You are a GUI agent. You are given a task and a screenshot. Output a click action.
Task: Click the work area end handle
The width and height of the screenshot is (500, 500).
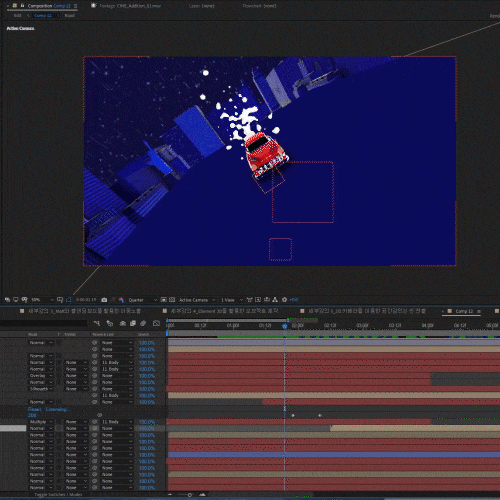tap(288, 320)
